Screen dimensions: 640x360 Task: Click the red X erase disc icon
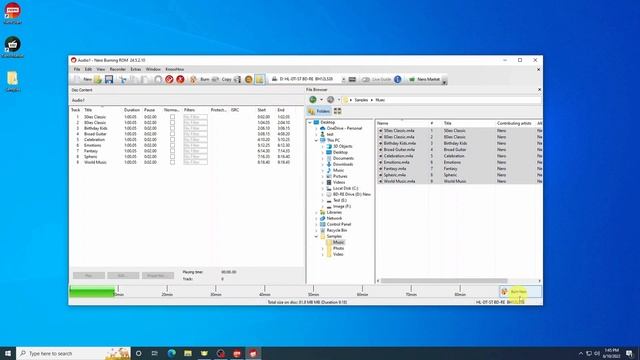180,79
